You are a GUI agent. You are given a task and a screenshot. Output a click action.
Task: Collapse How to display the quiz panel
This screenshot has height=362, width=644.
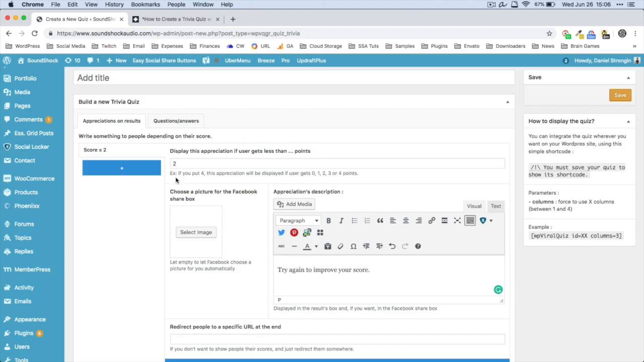(628, 121)
